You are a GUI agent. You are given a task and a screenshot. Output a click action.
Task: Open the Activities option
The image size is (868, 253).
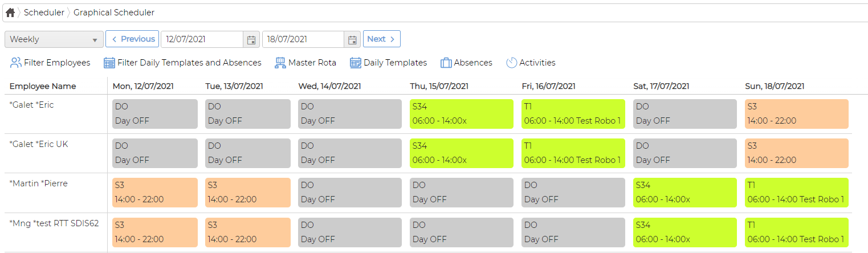pos(530,63)
